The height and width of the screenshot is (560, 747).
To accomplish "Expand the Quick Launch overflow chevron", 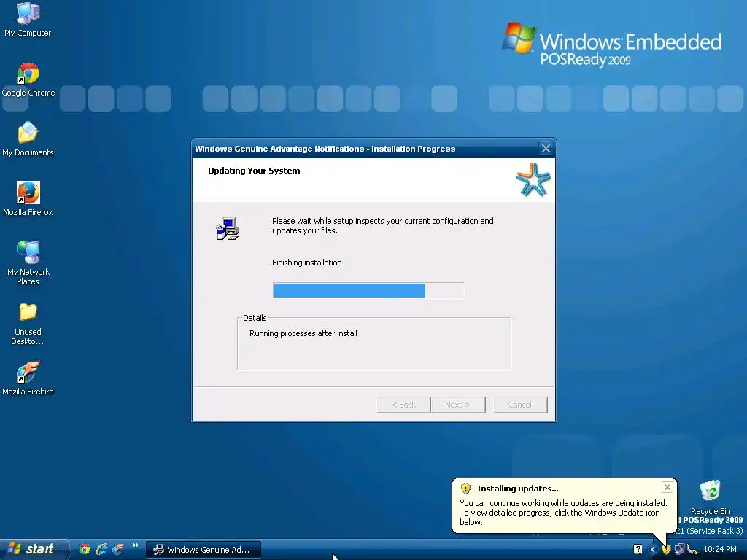I will point(135,545).
